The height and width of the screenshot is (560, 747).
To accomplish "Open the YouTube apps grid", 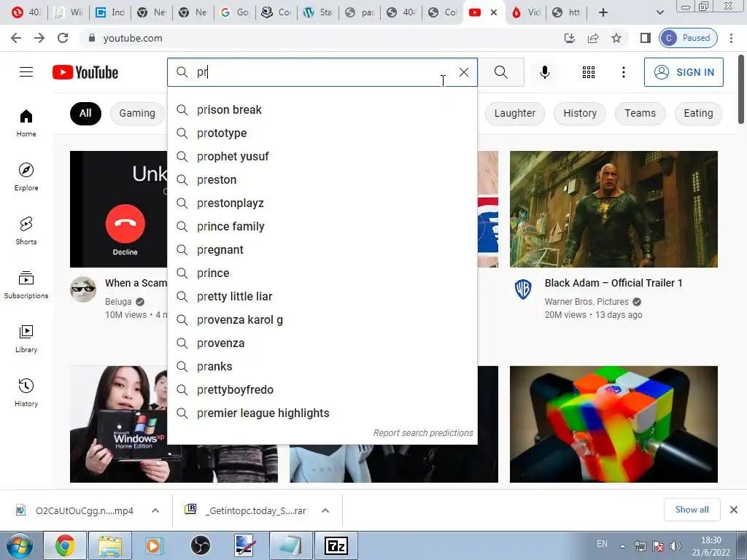I will (589, 72).
